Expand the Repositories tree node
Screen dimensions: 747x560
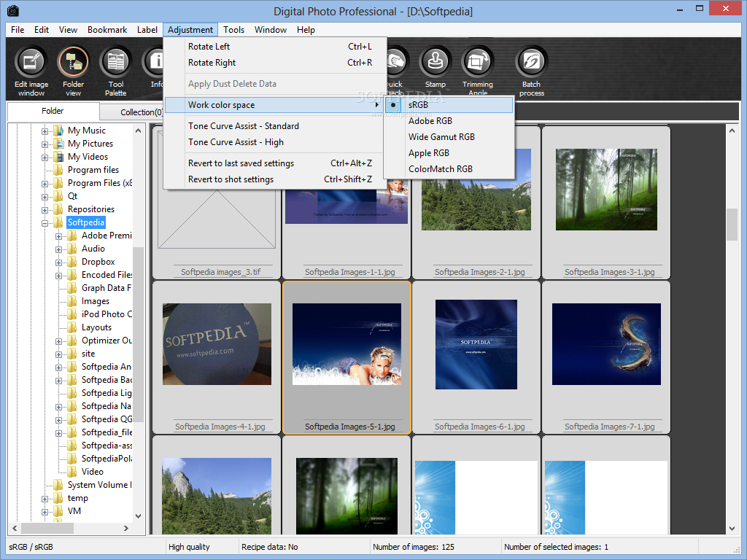[x=44, y=209]
